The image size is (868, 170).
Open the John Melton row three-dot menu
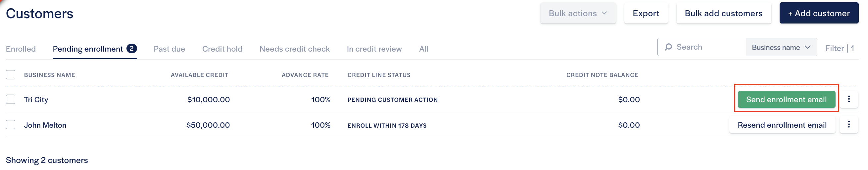[x=848, y=125]
